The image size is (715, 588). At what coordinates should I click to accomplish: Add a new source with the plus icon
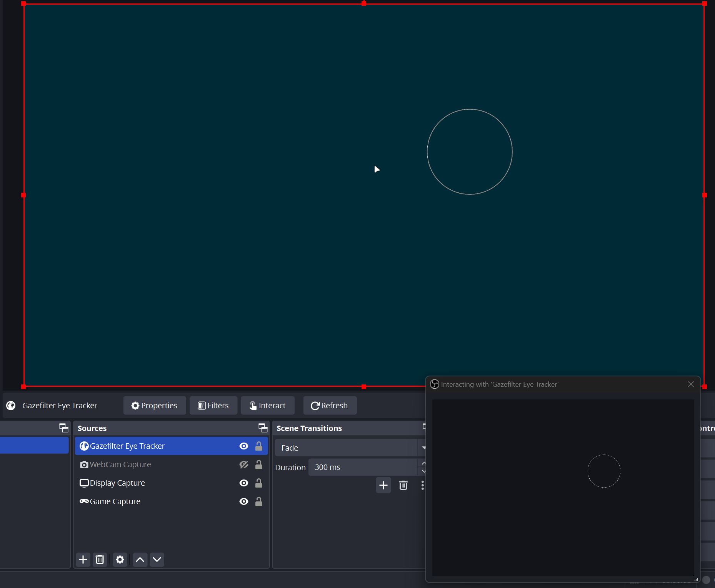pyautogui.click(x=83, y=560)
